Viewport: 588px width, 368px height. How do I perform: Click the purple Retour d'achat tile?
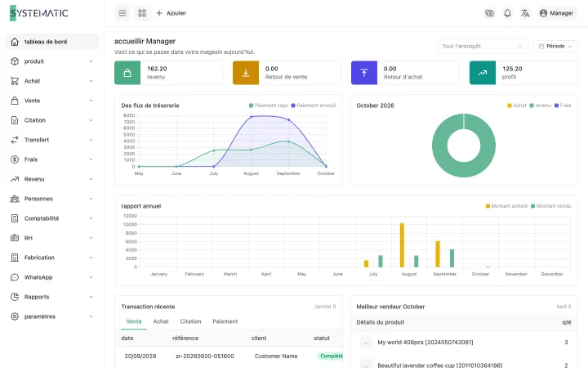[x=364, y=73]
